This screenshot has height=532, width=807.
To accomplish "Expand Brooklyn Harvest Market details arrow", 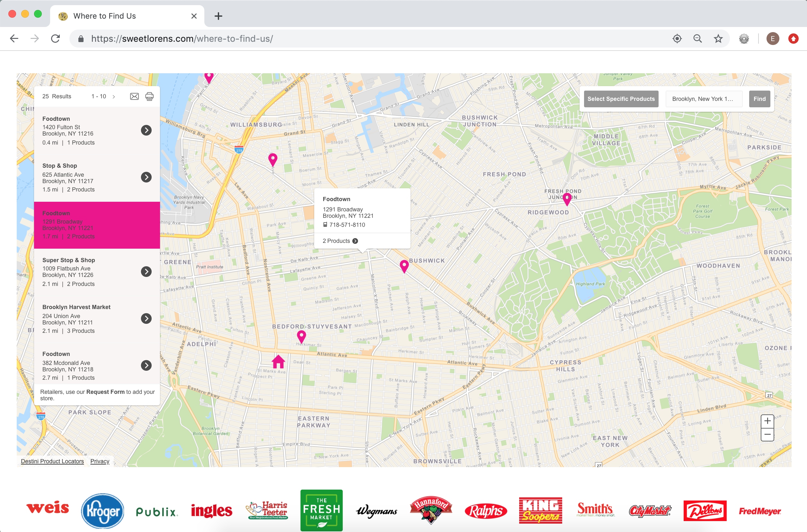I will [x=146, y=318].
